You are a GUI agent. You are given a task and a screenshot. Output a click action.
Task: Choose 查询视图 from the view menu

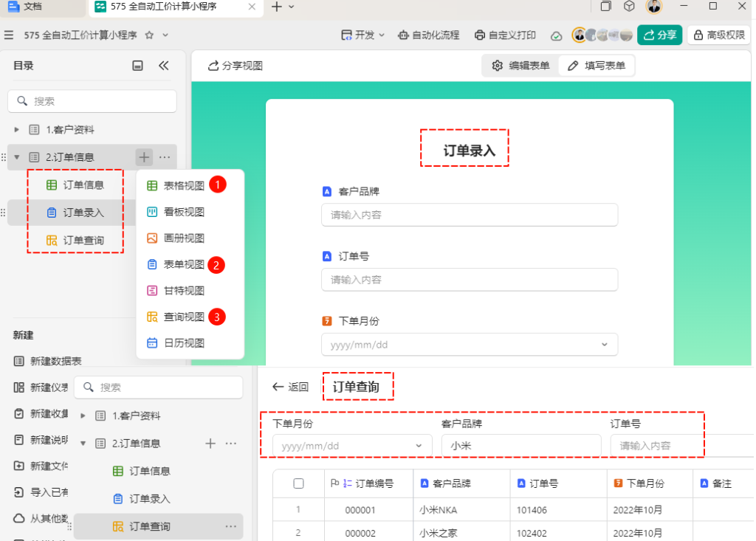[176, 317]
